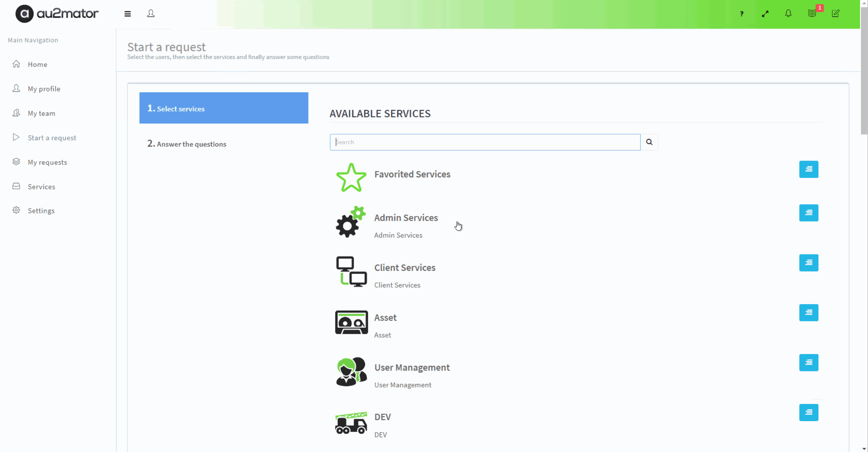
Task: Click the Asset category icon
Action: tap(351, 322)
